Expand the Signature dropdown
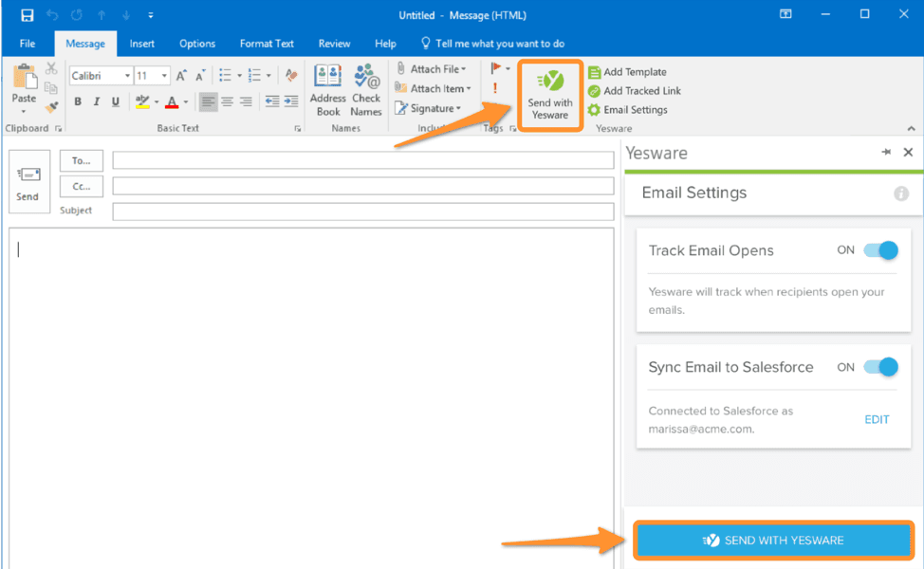The image size is (924, 569). coord(458,109)
